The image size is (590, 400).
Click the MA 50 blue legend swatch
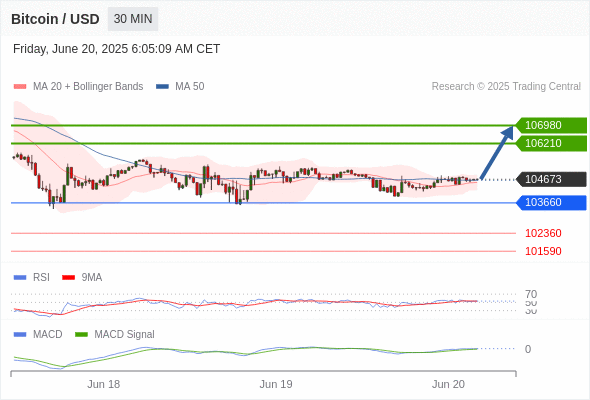pyautogui.click(x=162, y=87)
